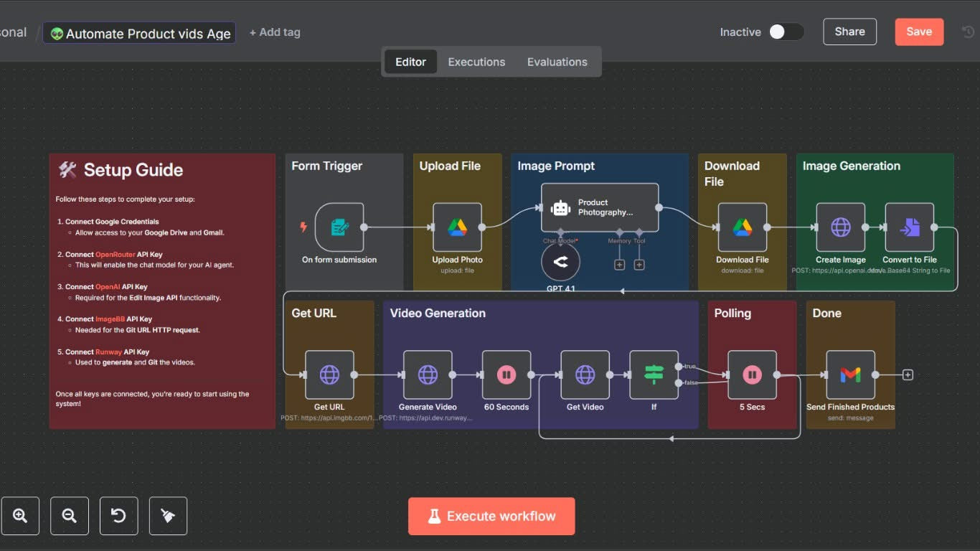Image resolution: width=980 pixels, height=551 pixels.
Task: Reset the canvas zoom
Action: pos(118,516)
